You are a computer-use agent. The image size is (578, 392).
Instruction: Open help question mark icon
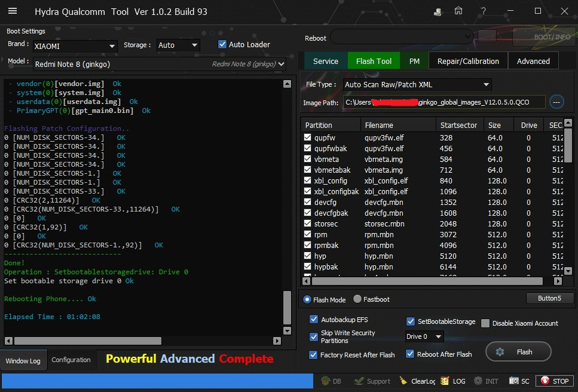point(484,11)
